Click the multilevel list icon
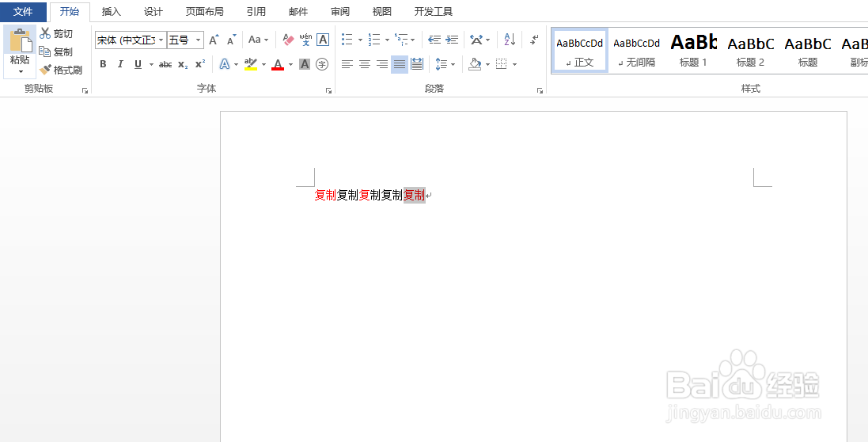The width and height of the screenshot is (868, 442). tap(401, 40)
